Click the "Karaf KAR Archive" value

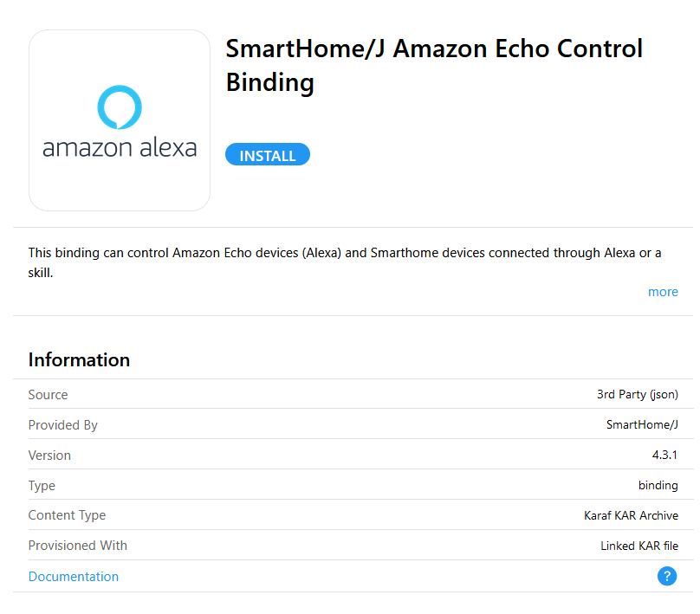point(631,515)
